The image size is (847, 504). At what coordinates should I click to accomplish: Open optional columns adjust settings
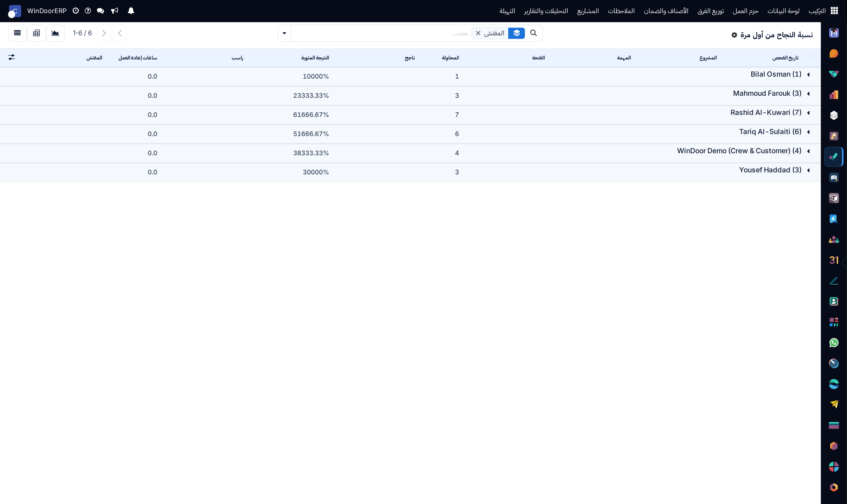[x=12, y=57]
